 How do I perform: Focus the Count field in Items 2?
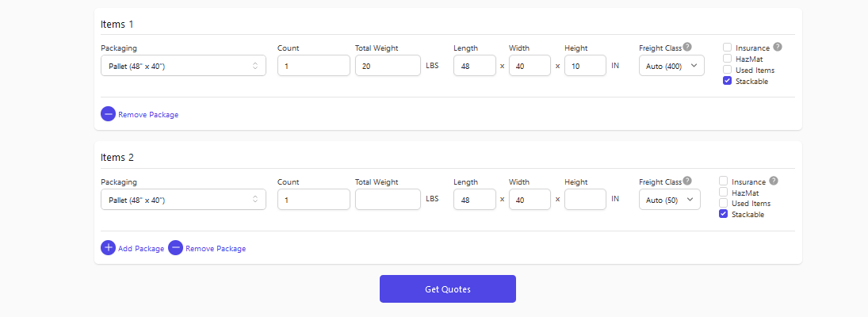click(x=314, y=199)
